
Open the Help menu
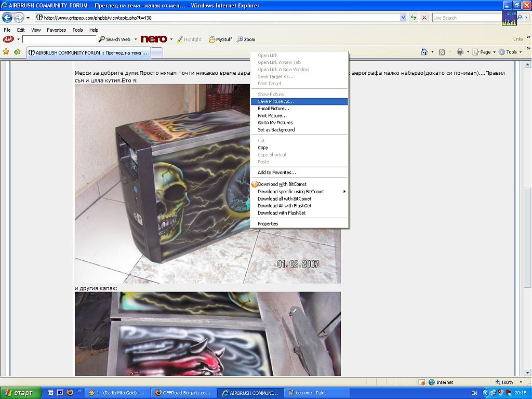click(94, 30)
